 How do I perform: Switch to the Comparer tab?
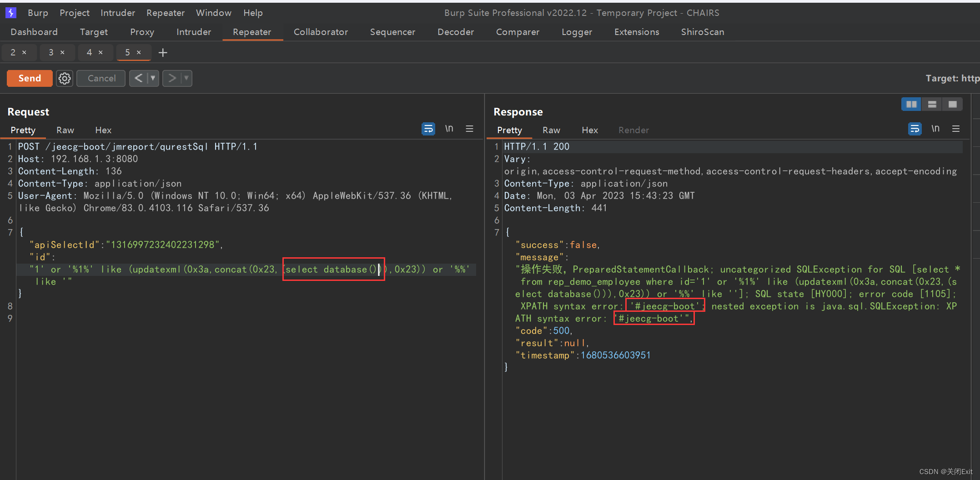[x=518, y=32]
